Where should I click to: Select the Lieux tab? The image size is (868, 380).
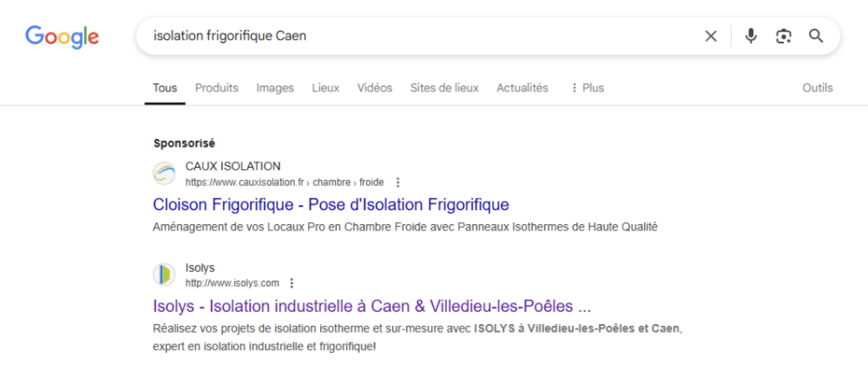325,88
